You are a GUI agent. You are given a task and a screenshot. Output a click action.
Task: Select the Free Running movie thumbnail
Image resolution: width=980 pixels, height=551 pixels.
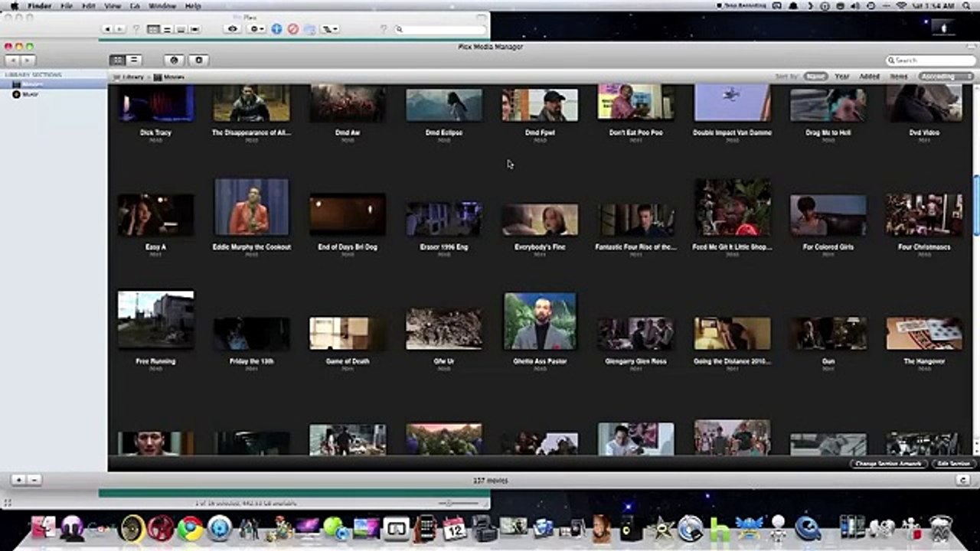[x=155, y=320]
